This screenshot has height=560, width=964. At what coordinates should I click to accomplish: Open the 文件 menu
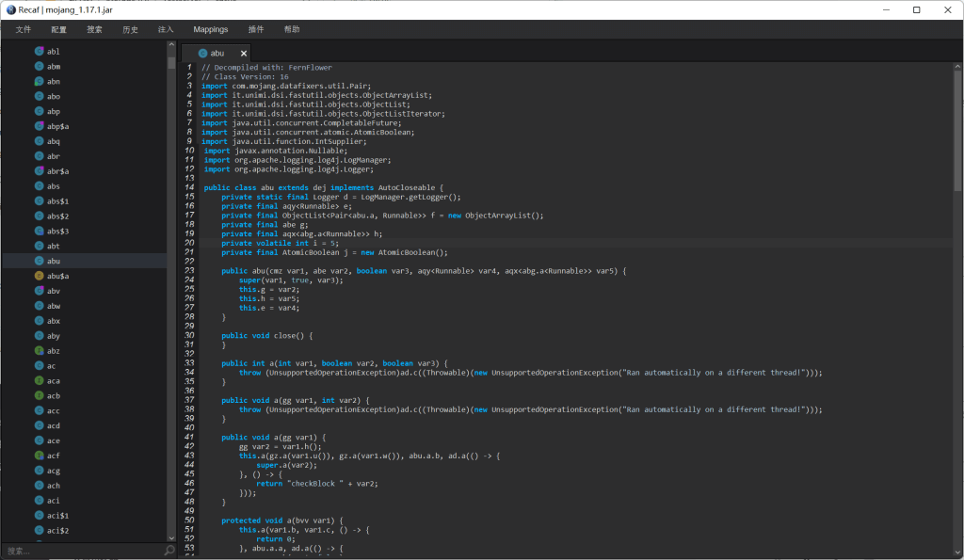click(23, 29)
